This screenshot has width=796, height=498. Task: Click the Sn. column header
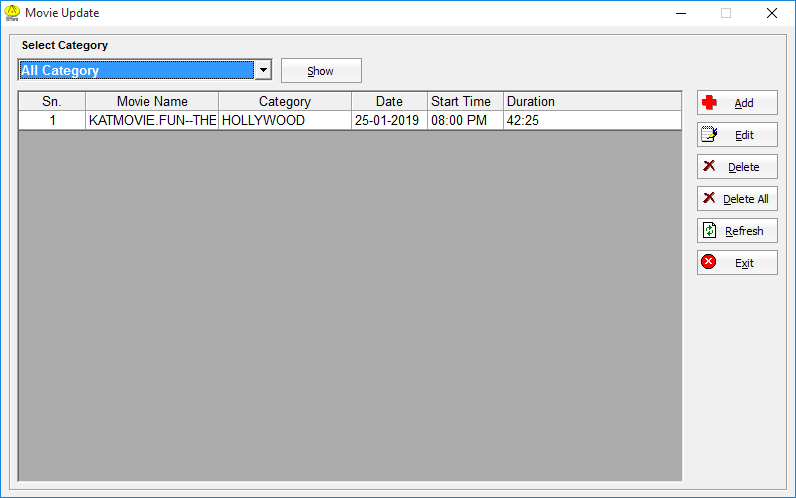(x=52, y=102)
